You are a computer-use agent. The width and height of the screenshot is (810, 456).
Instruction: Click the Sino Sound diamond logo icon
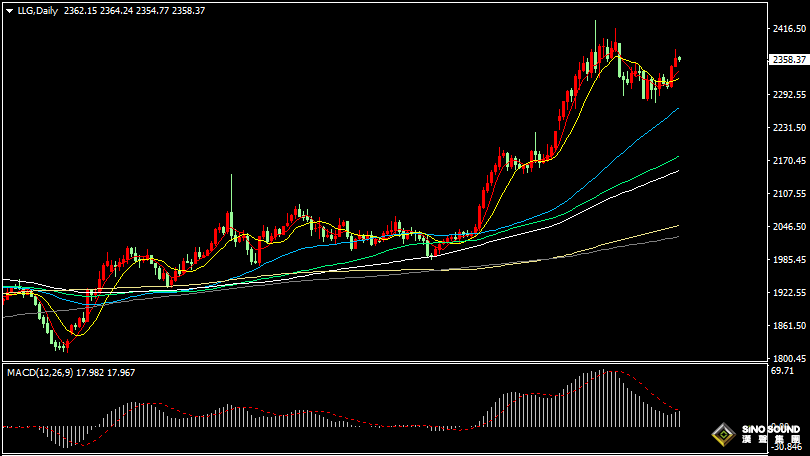pyautogui.click(x=720, y=434)
